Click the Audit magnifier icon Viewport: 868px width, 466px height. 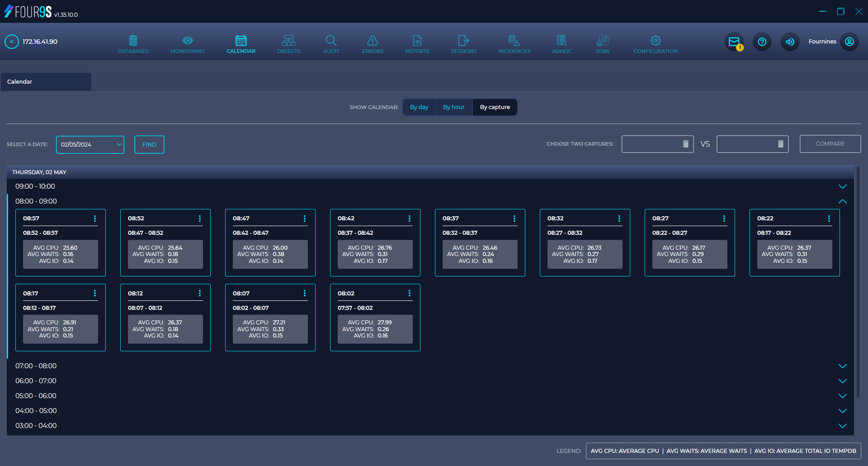click(331, 43)
